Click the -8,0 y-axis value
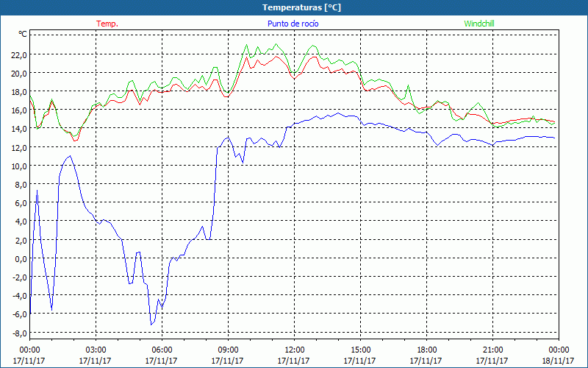The image size is (588, 368). (x=20, y=333)
